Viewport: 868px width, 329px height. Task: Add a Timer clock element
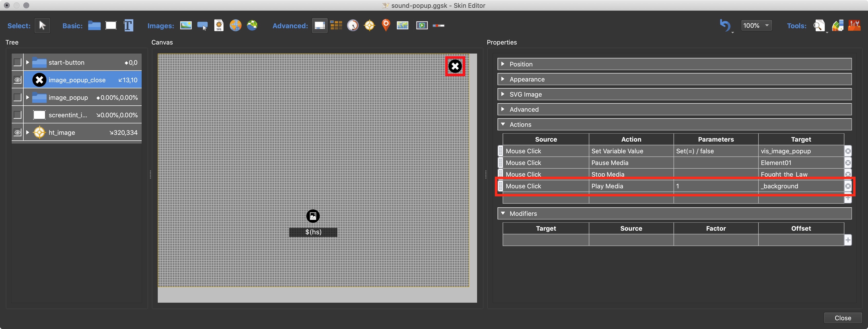tap(353, 26)
